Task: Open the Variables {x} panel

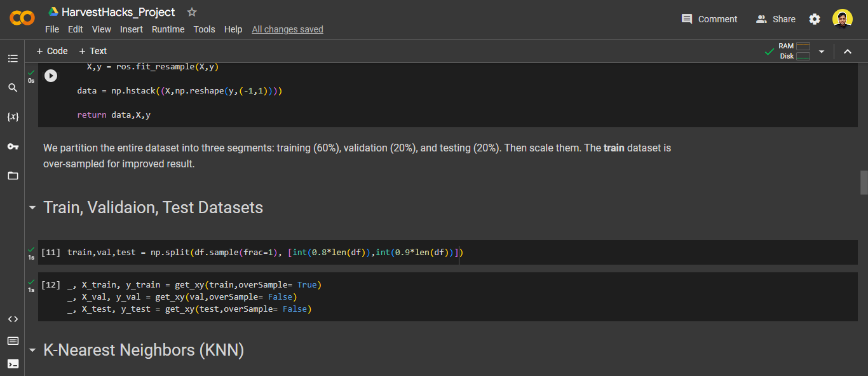Action: coord(13,117)
